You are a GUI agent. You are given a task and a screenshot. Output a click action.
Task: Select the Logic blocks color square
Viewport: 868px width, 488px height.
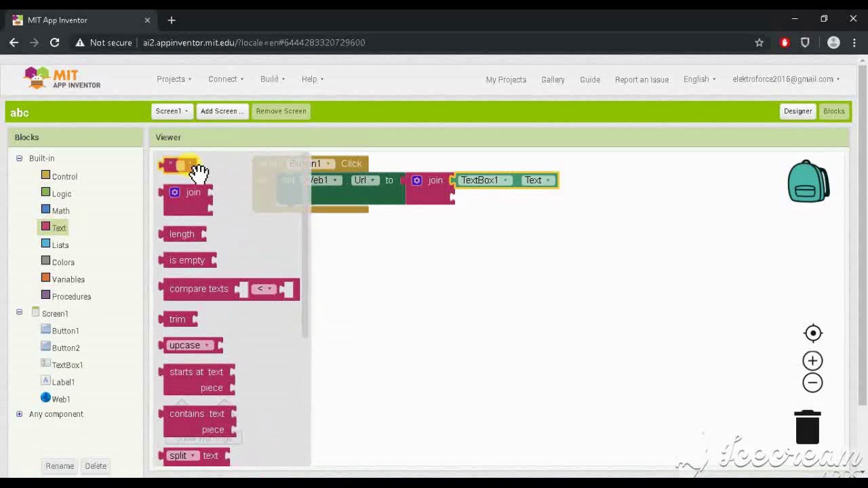pos(45,192)
